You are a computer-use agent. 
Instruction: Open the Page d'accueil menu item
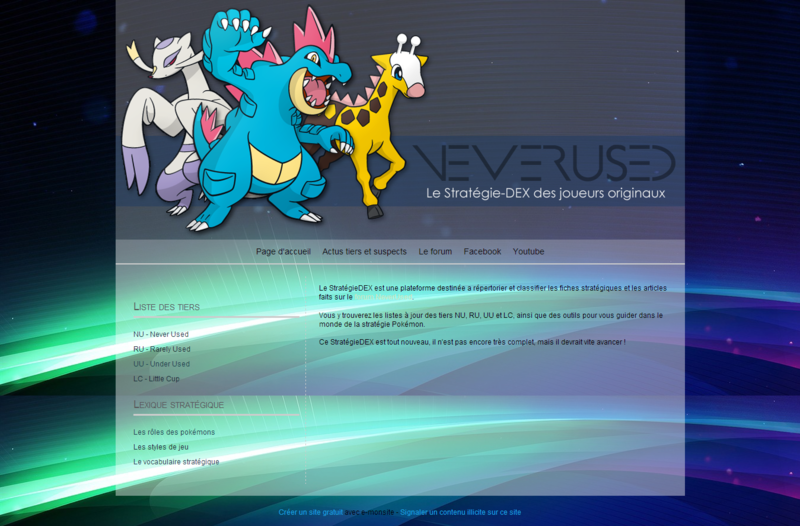(283, 252)
